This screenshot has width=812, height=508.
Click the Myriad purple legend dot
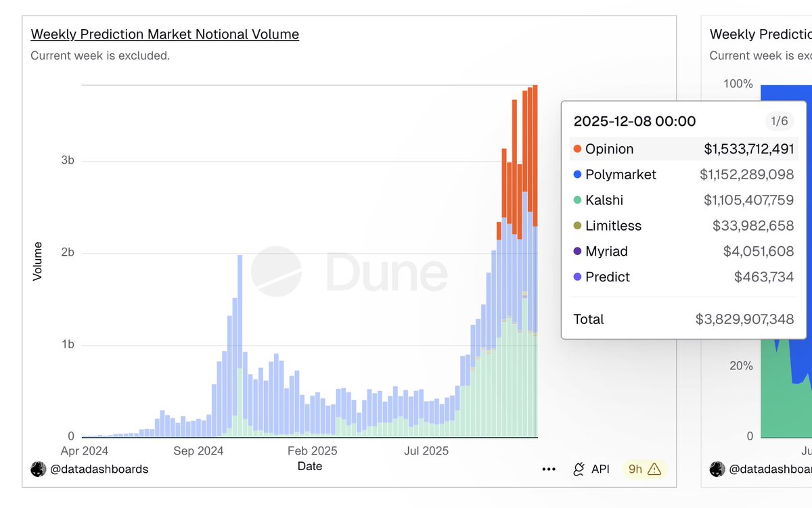tap(577, 252)
